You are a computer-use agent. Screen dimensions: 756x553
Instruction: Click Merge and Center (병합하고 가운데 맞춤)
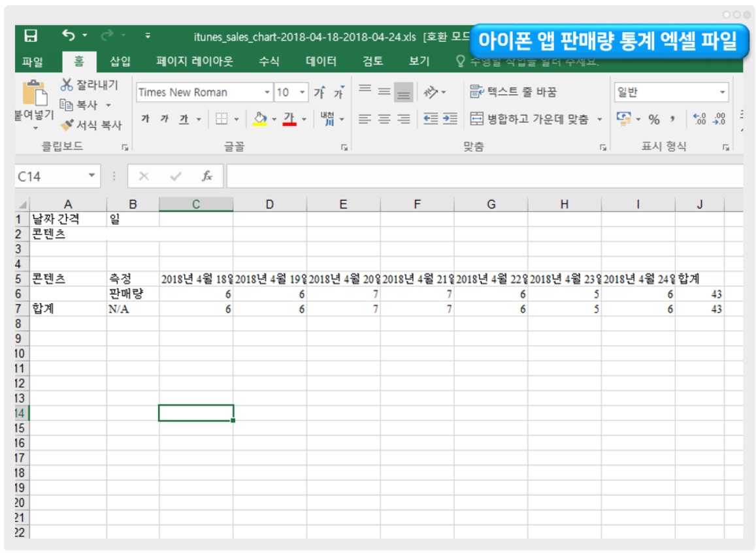(529, 119)
